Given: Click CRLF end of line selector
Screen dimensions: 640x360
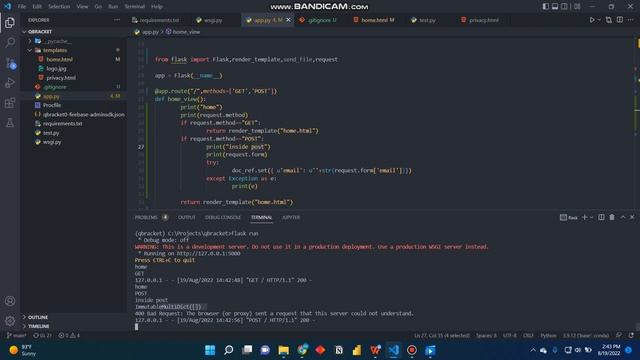Looking at the screenshot, I should 528,336.
